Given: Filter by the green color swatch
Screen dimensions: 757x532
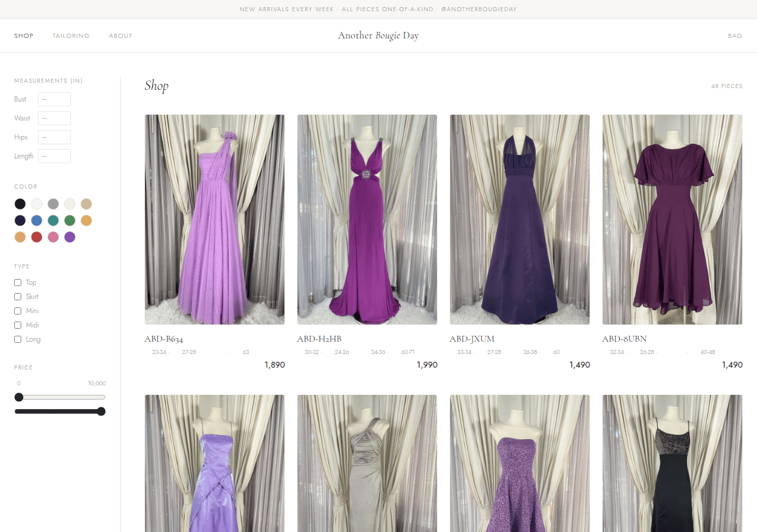Looking at the screenshot, I should point(70,220).
